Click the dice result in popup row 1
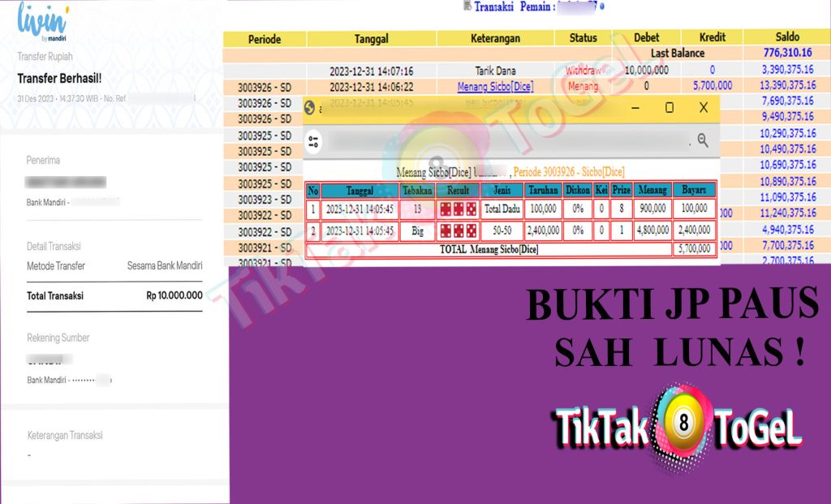Screen dimensions: 831x504 point(458,209)
